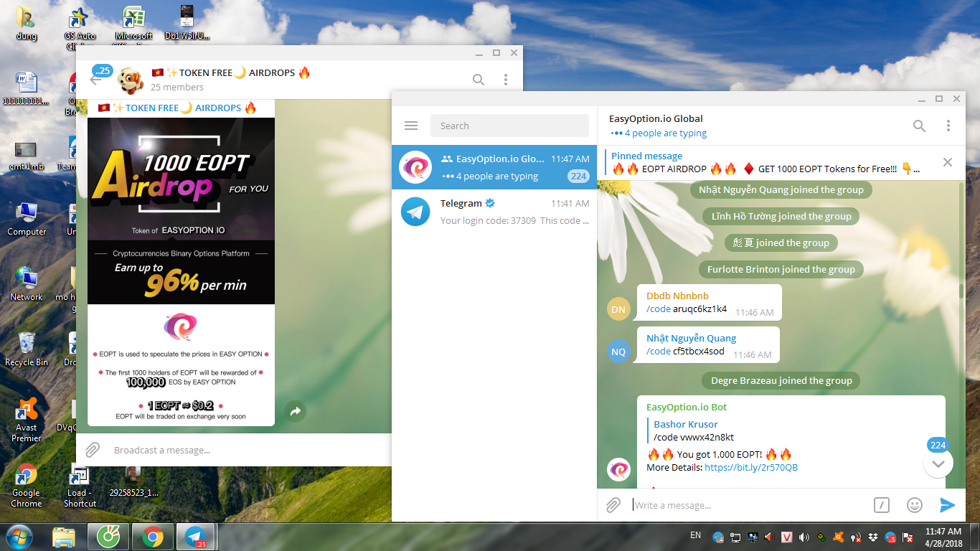The height and width of the screenshot is (551, 980).
Task: Open the clock showing 11:47 AM
Action: coord(943,537)
